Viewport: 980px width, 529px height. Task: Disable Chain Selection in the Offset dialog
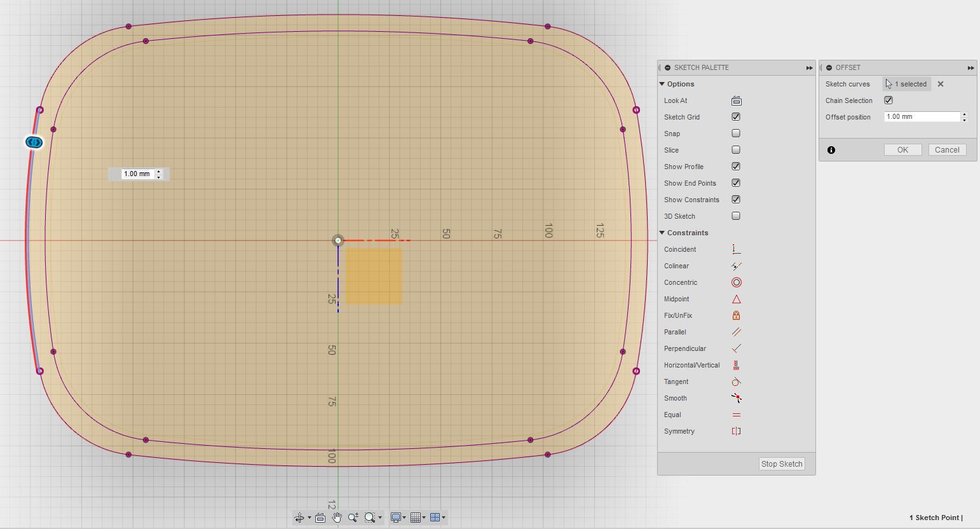point(888,100)
